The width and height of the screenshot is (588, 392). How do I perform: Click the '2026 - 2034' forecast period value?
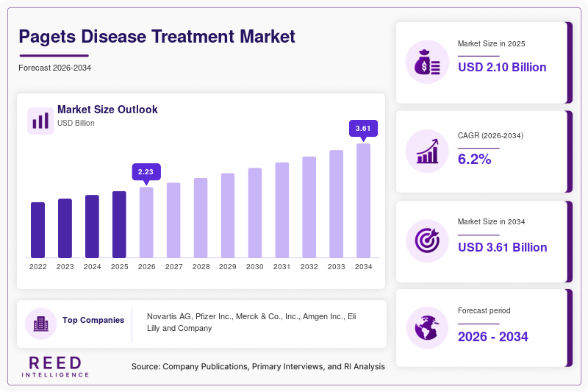492,337
